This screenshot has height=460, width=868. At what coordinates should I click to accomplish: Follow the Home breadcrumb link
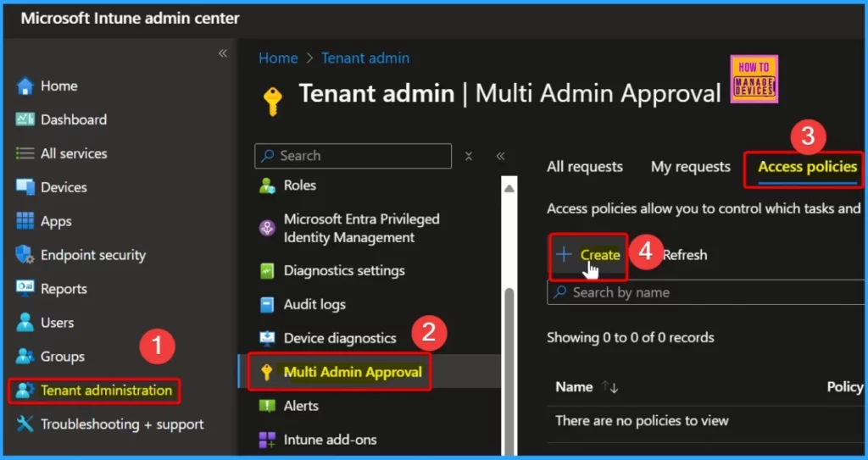pos(278,58)
